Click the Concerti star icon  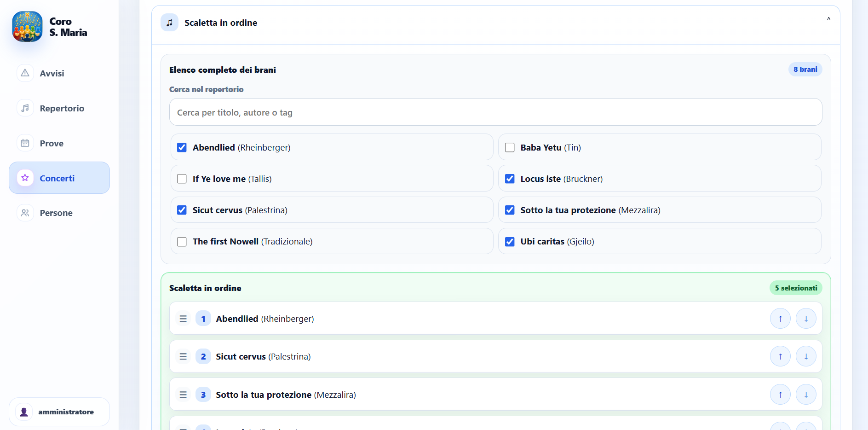click(25, 178)
